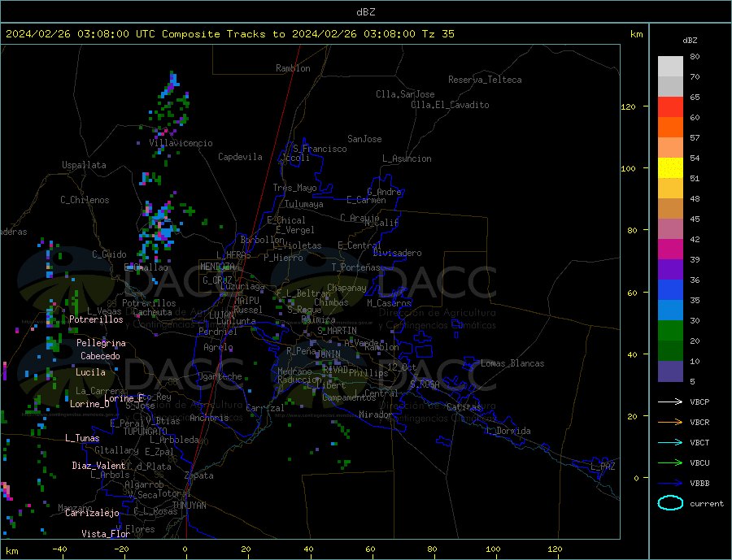Pick the 54 dBZ yellow swatch
The image size is (732, 560).
click(x=670, y=168)
